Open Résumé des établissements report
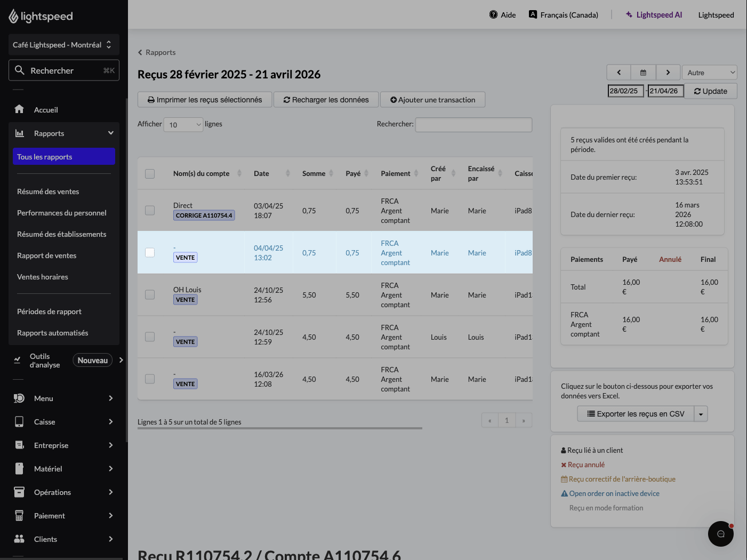 62,234
